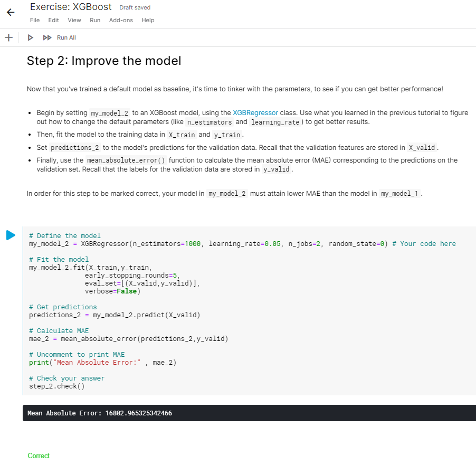Click the inline code n_estimators in instructions
The image size is (476, 465).
coord(210,122)
